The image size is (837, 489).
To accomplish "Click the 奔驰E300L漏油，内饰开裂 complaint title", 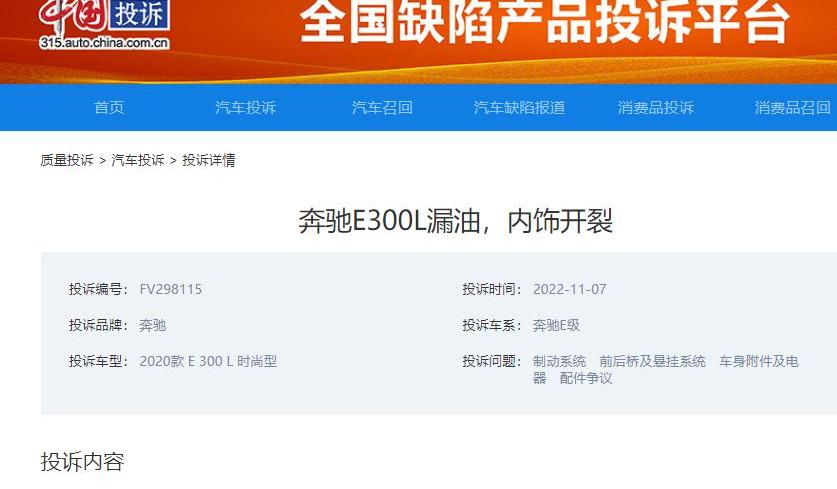I will [x=455, y=221].
